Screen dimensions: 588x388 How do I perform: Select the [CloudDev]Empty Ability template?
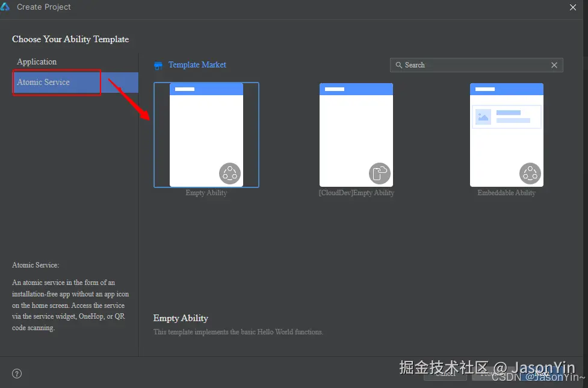(356, 135)
